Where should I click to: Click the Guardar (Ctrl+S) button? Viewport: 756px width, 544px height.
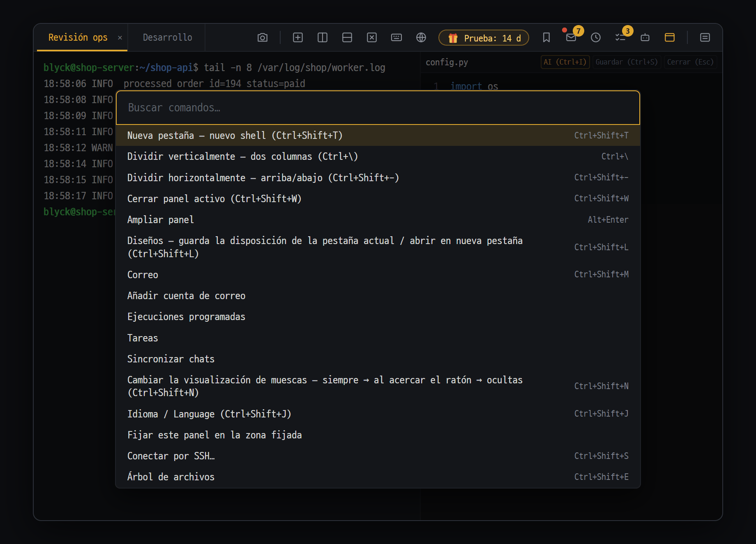click(x=627, y=62)
